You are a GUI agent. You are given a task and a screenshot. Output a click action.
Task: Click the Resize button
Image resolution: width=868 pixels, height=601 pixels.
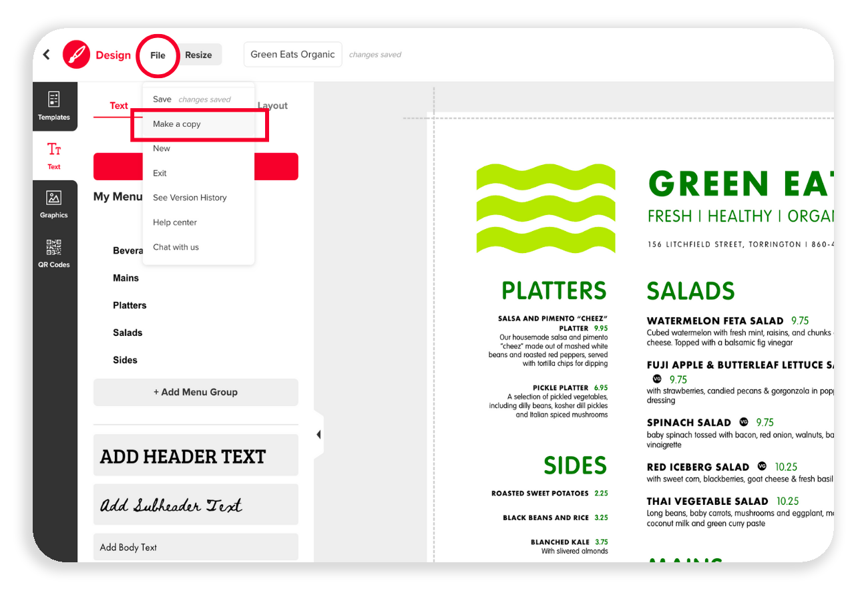tap(198, 55)
